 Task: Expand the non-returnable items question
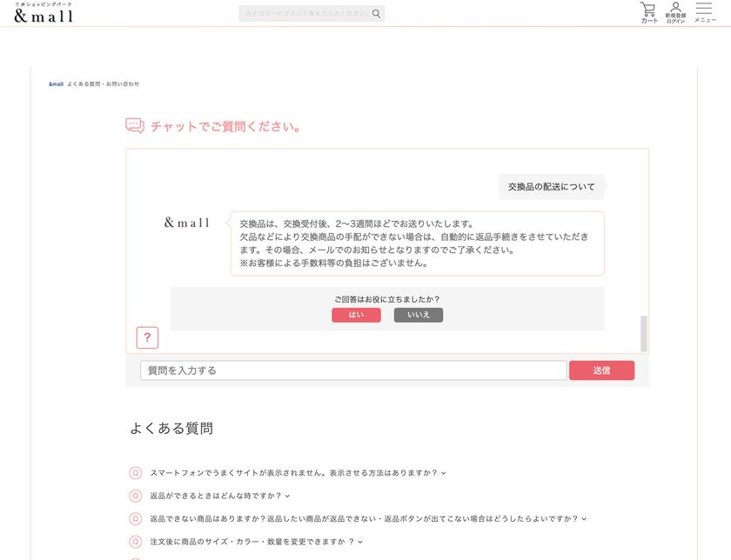(x=368, y=518)
